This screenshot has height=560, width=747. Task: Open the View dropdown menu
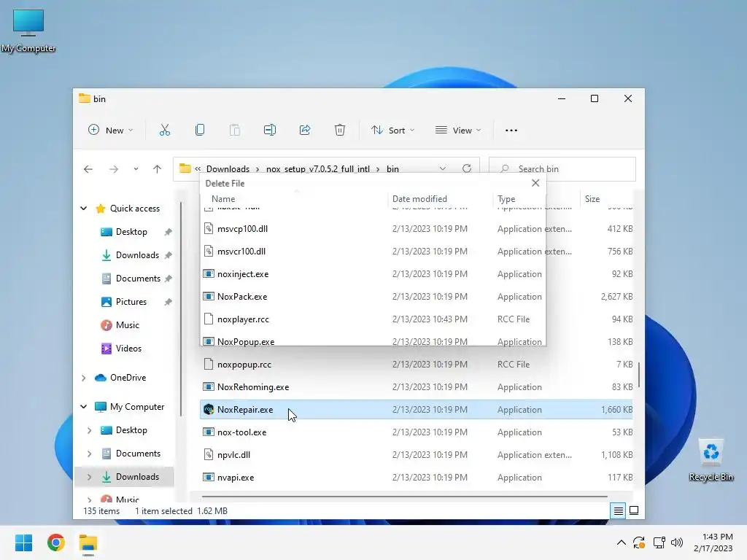[458, 130]
